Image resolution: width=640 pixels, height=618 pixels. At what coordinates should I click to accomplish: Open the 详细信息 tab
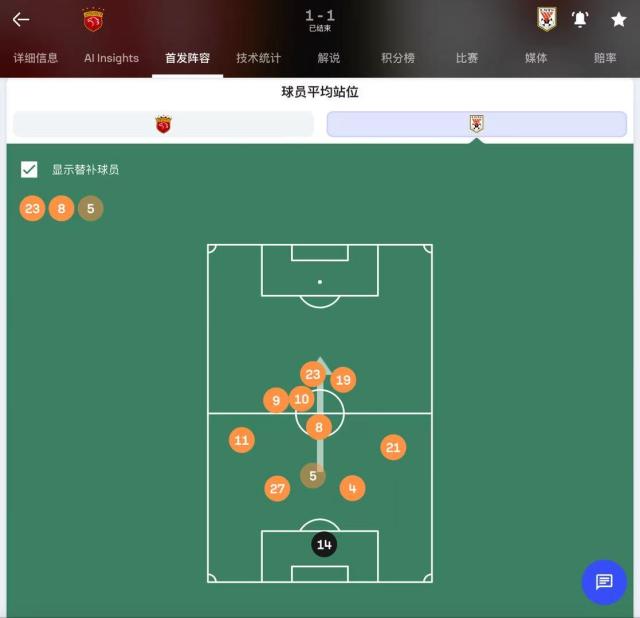coord(36,58)
